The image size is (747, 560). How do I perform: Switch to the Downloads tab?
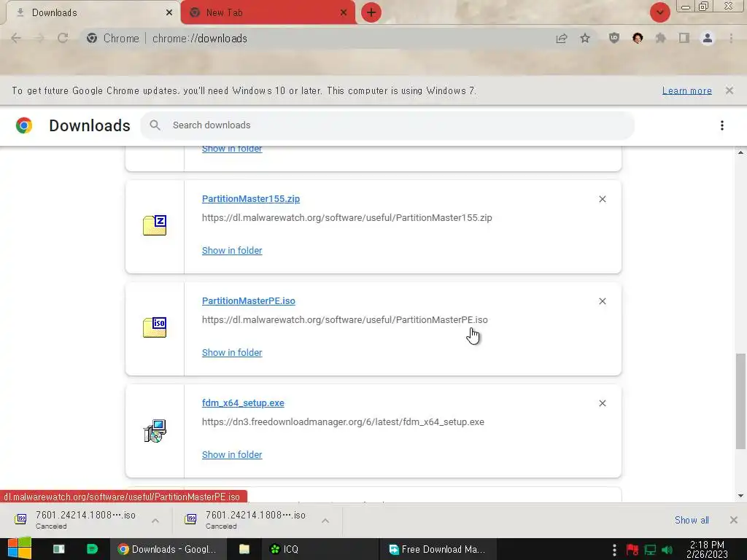click(x=90, y=12)
